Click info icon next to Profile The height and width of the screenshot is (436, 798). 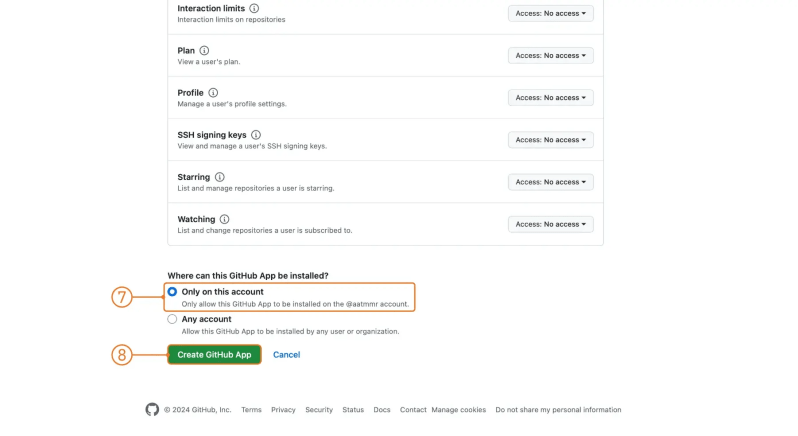point(213,93)
